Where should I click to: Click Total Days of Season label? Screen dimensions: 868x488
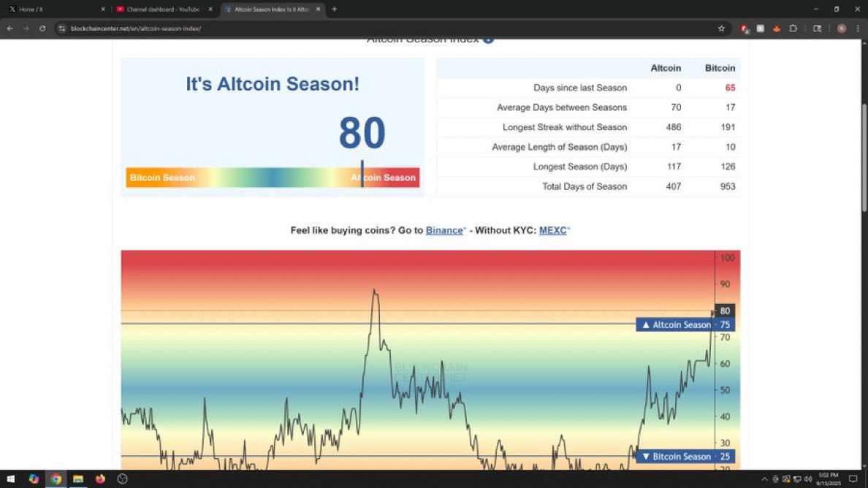pyautogui.click(x=585, y=186)
